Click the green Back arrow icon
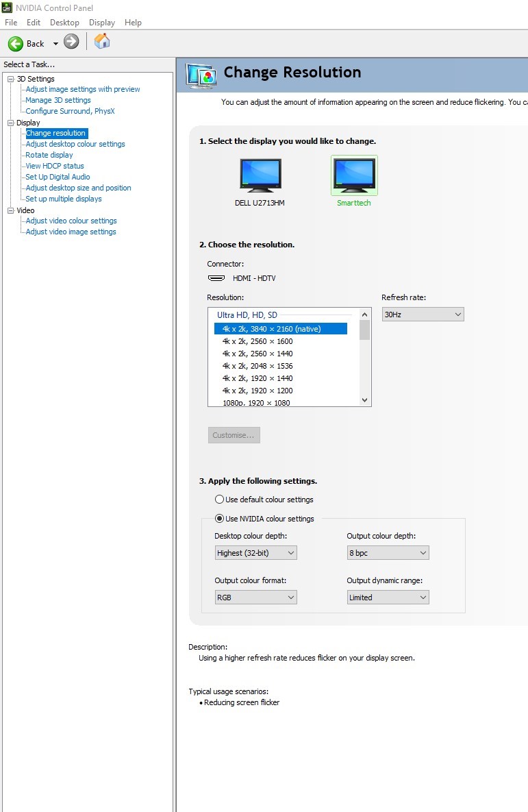 [16, 43]
